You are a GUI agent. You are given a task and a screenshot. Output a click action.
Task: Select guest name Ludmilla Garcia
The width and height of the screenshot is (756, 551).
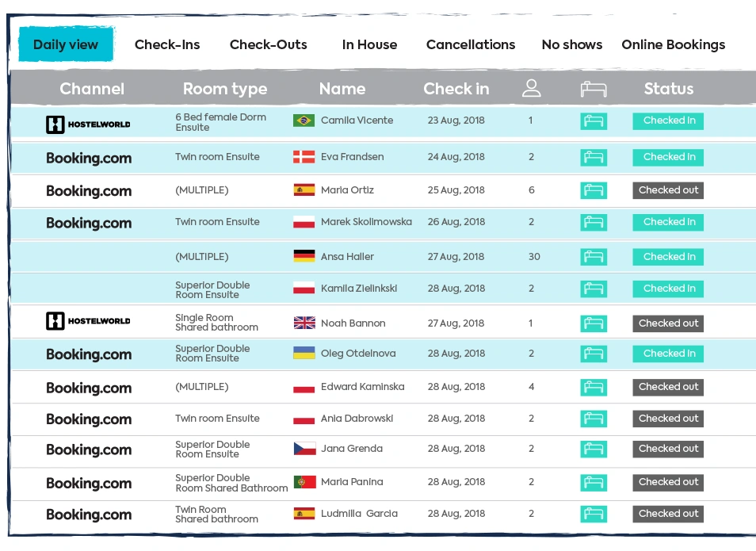coord(359,514)
